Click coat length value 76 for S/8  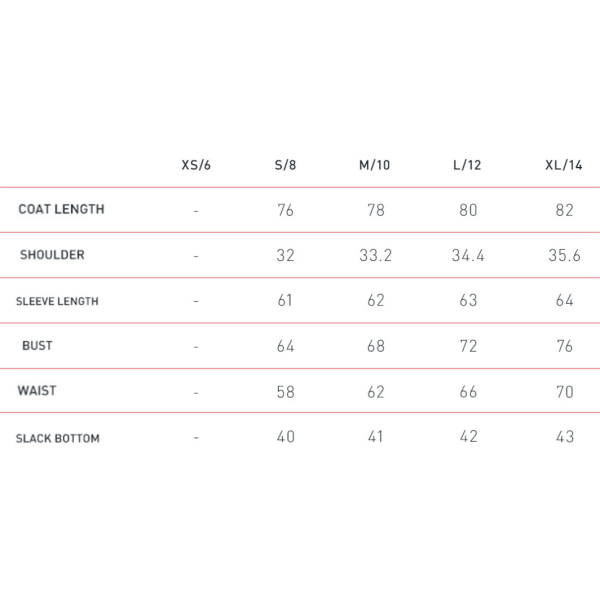click(285, 210)
